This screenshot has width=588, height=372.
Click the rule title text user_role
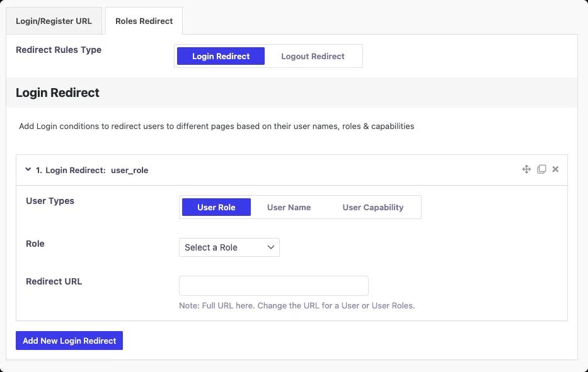(130, 170)
